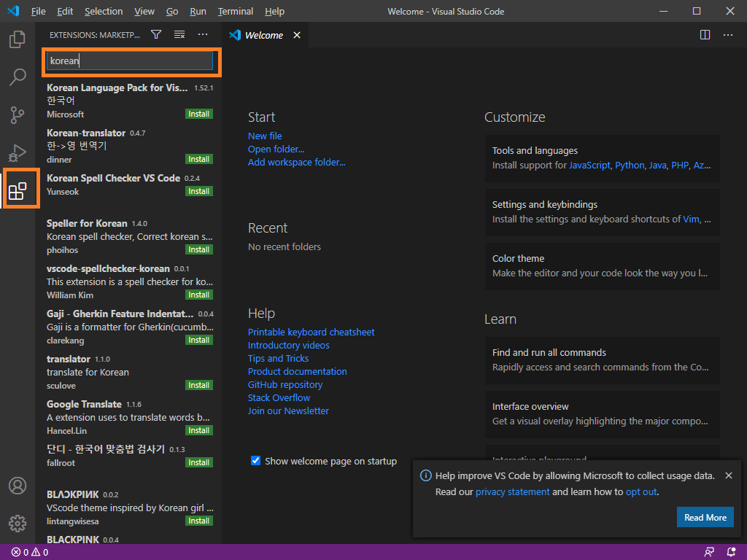Install Korean Spell Checker VS Code
This screenshot has height=560, width=747.
[x=198, y=191]
